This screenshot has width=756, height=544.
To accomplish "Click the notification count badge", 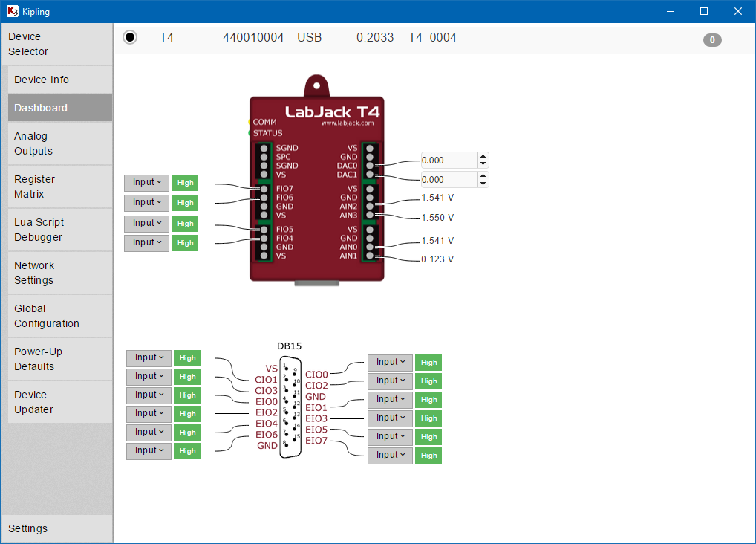I will (x=711, y=40).
